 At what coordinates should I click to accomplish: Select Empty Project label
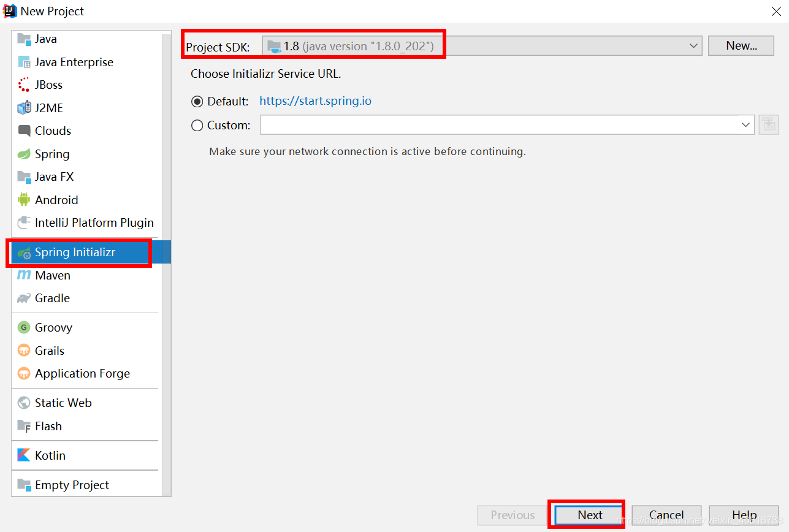click(72, 485)
